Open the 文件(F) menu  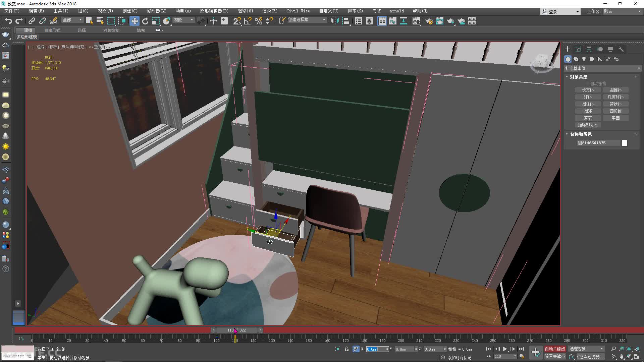pyautogui.click(x=12, y=11)
